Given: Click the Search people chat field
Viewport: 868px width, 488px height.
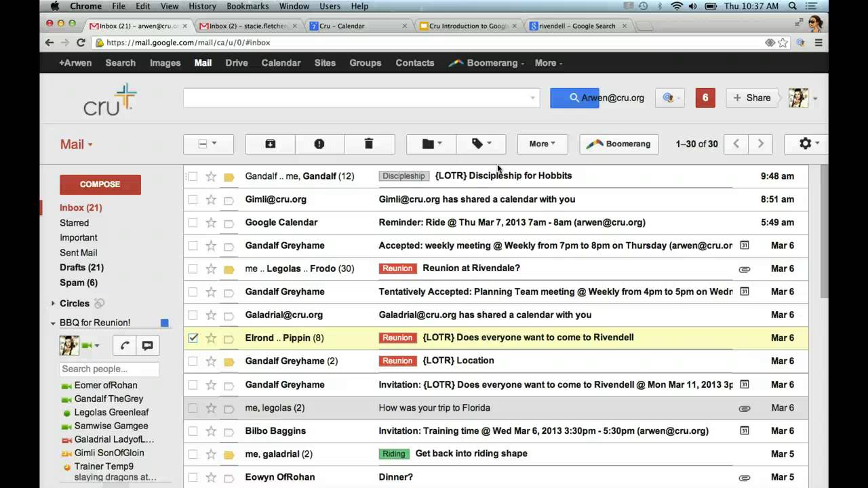Looking at the screenshot, I should coord(109,369).
